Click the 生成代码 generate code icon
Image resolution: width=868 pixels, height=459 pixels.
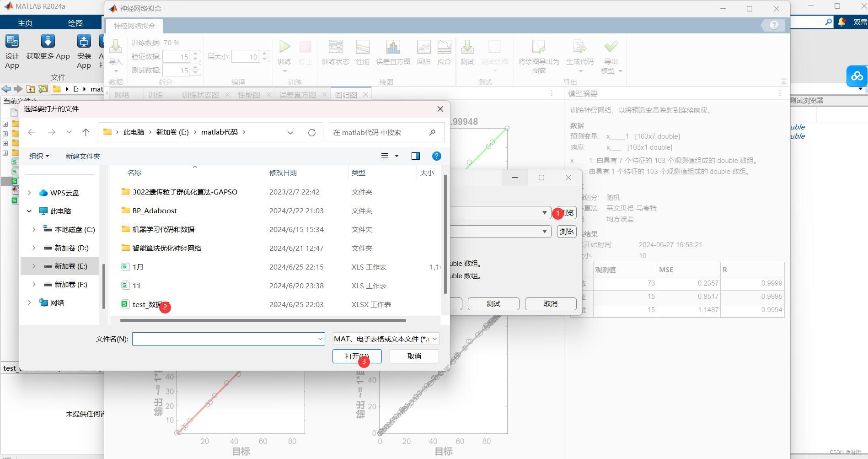579,51
